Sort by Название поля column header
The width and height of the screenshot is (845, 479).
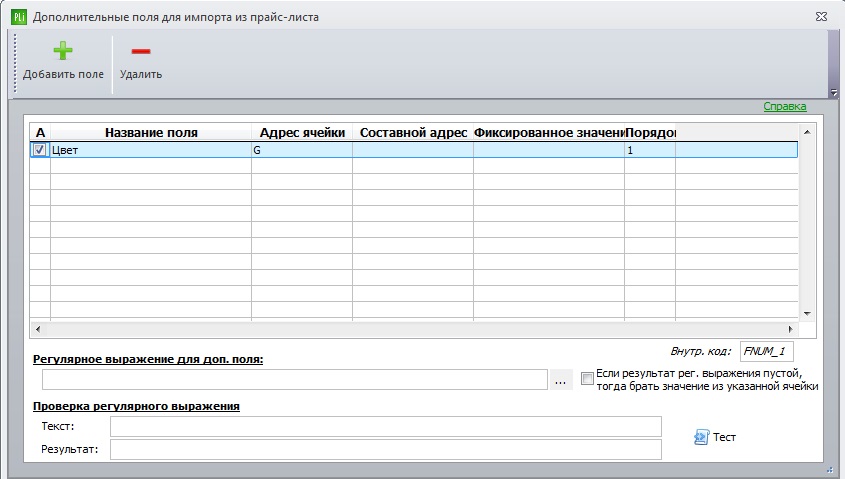[x=151, y=133]
